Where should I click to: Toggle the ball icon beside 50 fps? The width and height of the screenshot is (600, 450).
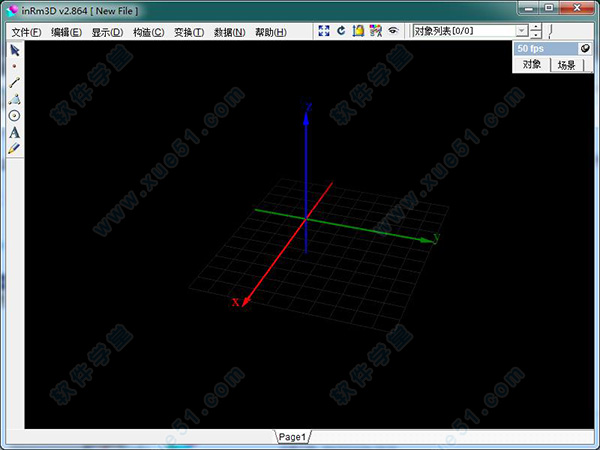click(584, 48)
